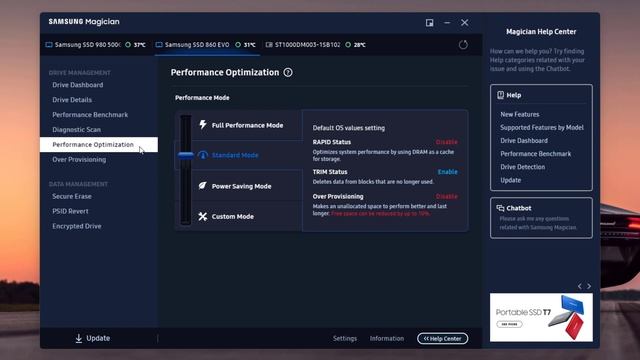Minimize the Samsung Magician window
Viewport: 640px width, 360px height.
pyautogui.click(x=447, y=23)
